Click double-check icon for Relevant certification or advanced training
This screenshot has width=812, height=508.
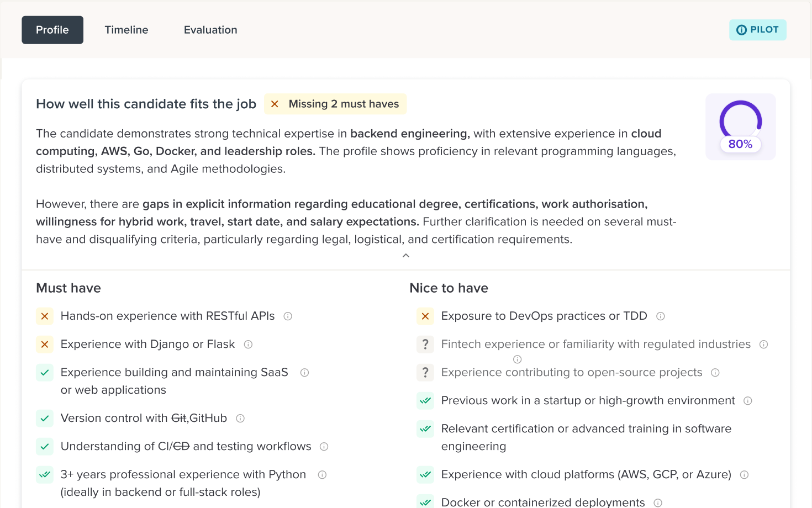click(425, 429)
